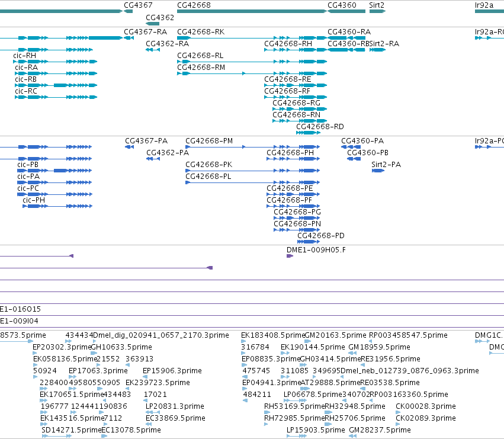Select protein cic-PH

click(34, 201)
